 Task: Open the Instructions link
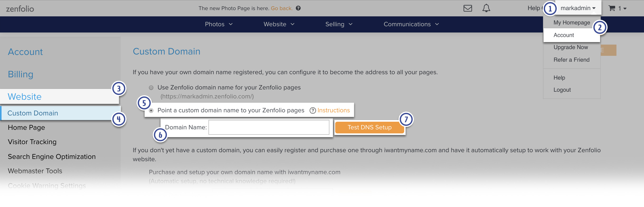click(333, 110)
